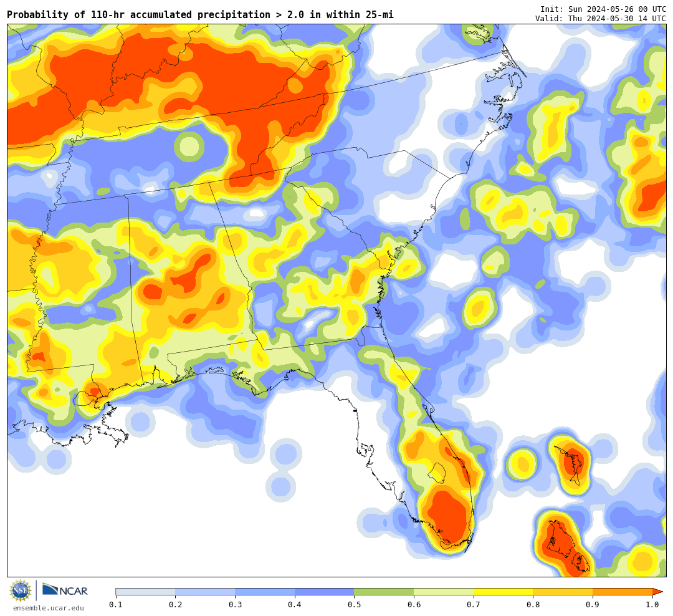Image resolution: width=673 pixels, height=616 pixels.
Task: Click the Valid date line
Action: (x=601, y=19)
